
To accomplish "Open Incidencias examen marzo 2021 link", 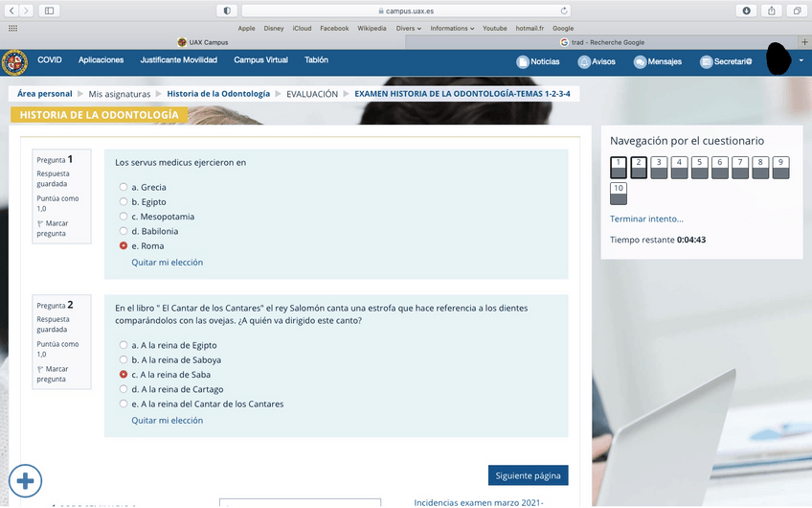I will 478,502.
